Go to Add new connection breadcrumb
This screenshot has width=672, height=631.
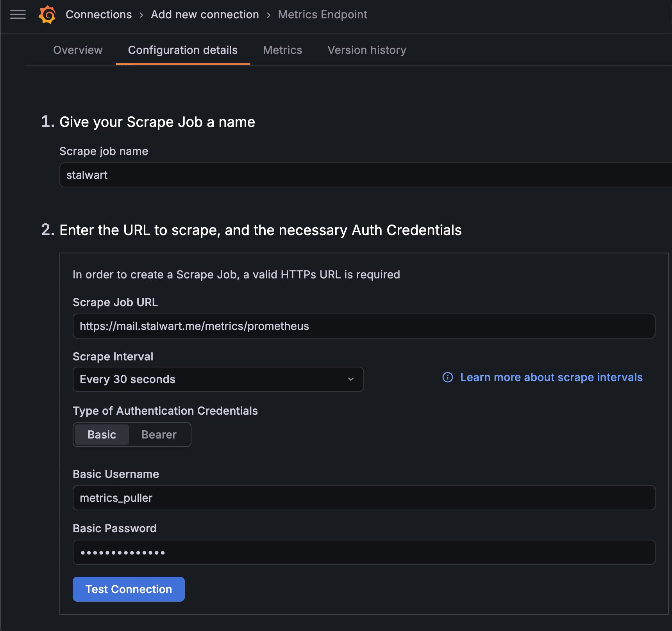205,15
